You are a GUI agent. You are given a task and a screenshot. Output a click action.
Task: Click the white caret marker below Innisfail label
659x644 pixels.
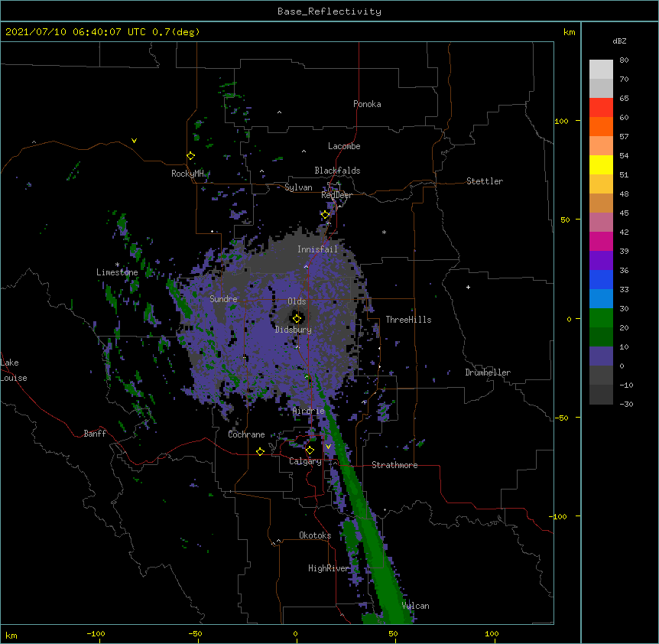coord(306,266)
